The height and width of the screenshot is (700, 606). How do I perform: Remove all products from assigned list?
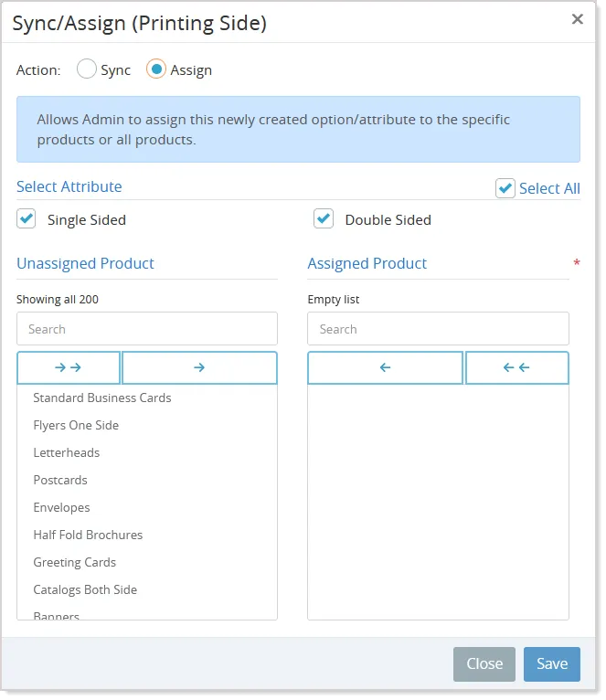(516, 367)
